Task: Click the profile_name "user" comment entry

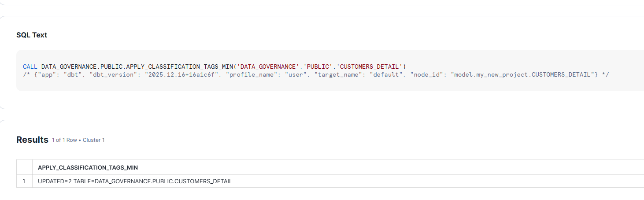Action: coord(258,74)
